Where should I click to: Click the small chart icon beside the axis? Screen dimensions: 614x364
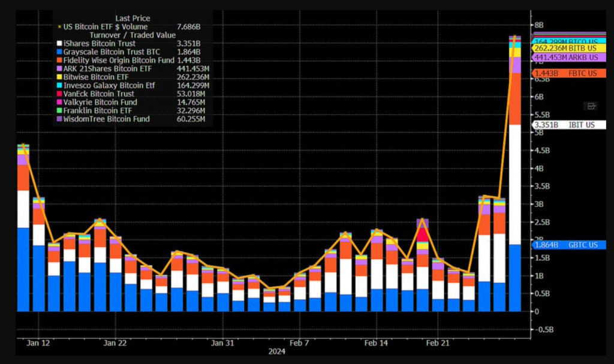pyautogui.click(x=592, y=106)
